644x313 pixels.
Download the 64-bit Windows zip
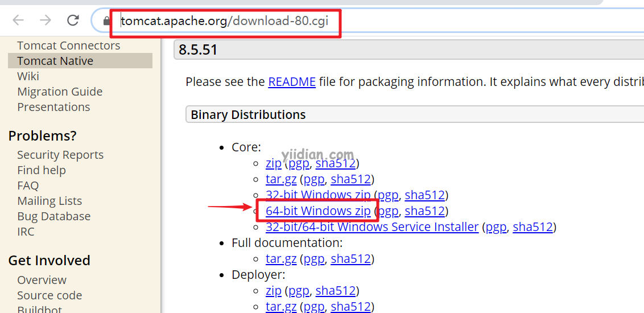coord(317,211)
